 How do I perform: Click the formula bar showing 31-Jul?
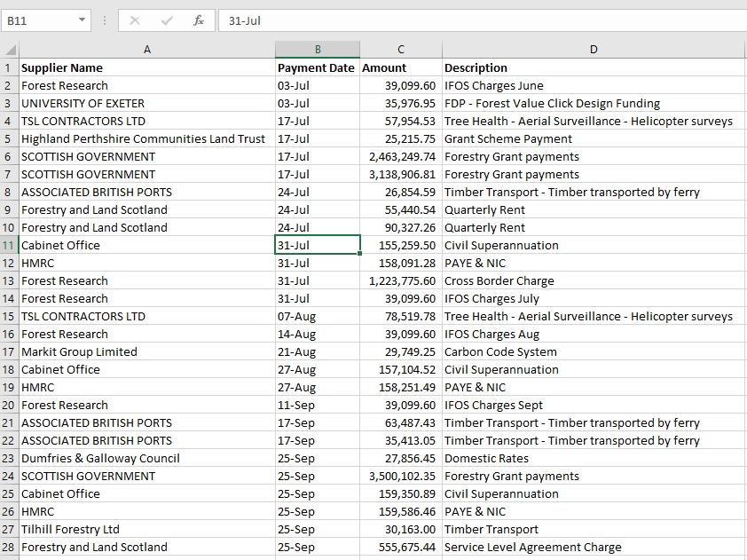tap(479, 20)
